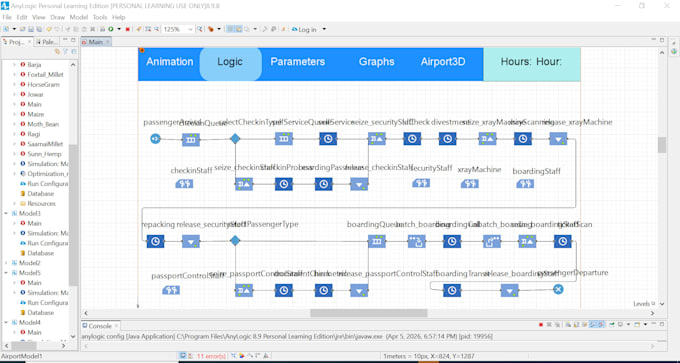The height and width of the screenshot is (363, 680).
Task: Select the Database item under Model5
Action: (x=40, y=312)
